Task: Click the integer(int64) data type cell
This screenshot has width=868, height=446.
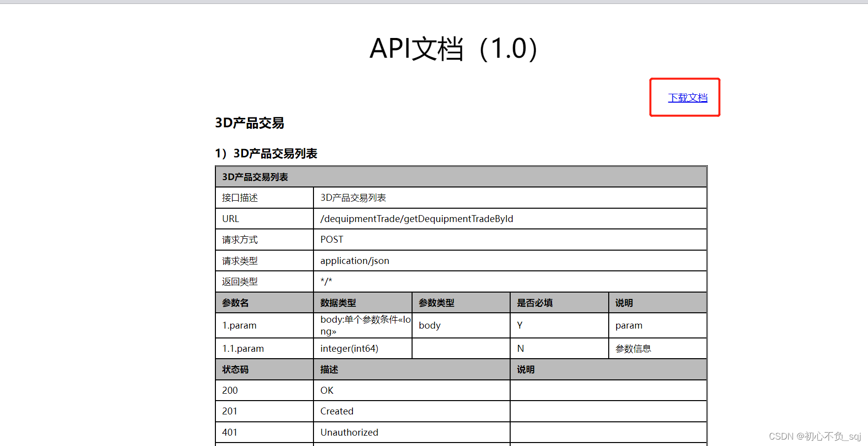Action: click(362, 348)
